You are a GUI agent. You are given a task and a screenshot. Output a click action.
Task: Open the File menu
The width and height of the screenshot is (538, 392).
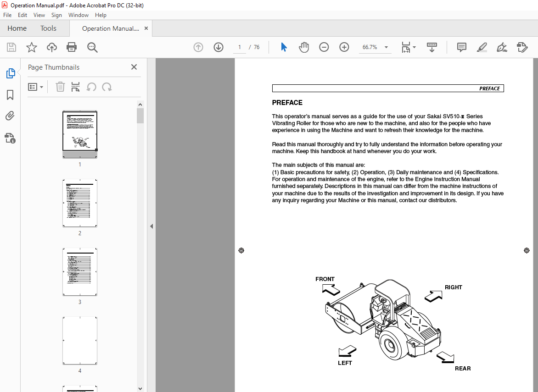point(7,15)
